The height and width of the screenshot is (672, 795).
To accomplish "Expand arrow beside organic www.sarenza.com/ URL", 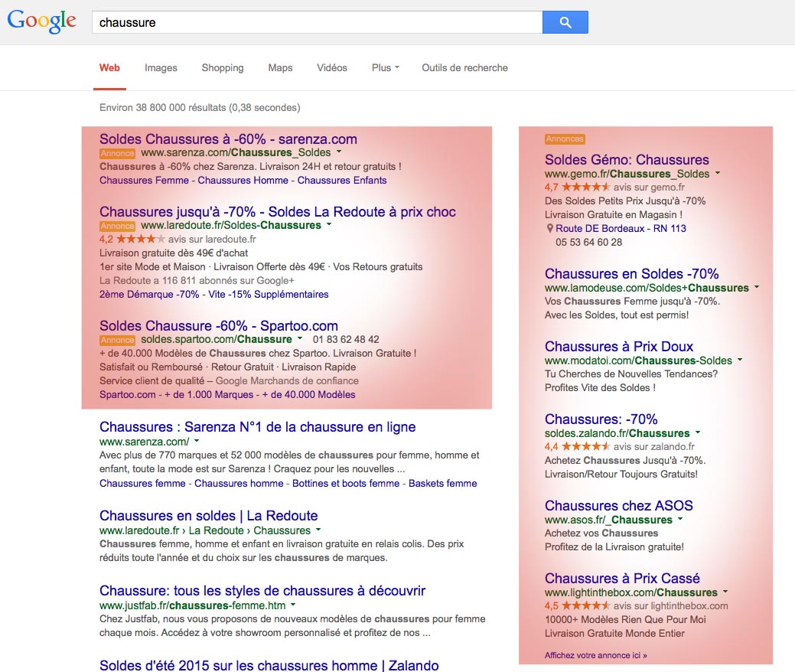I will [197, 441].
